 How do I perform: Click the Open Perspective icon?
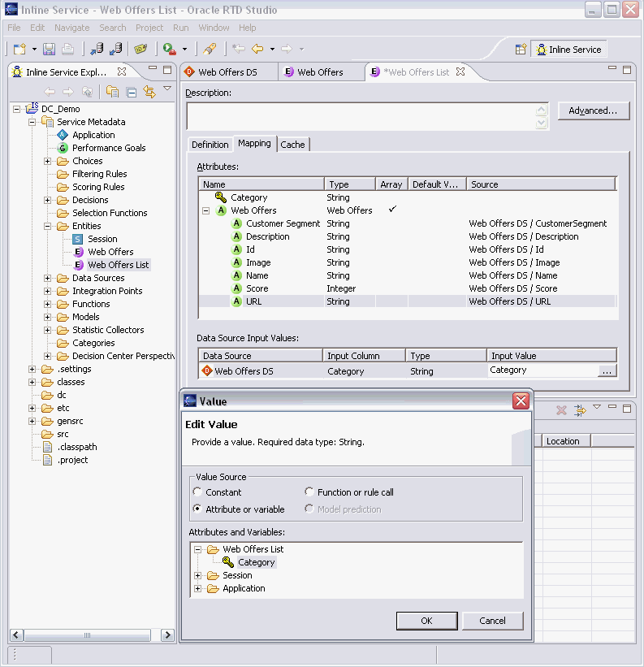point(521,50)
